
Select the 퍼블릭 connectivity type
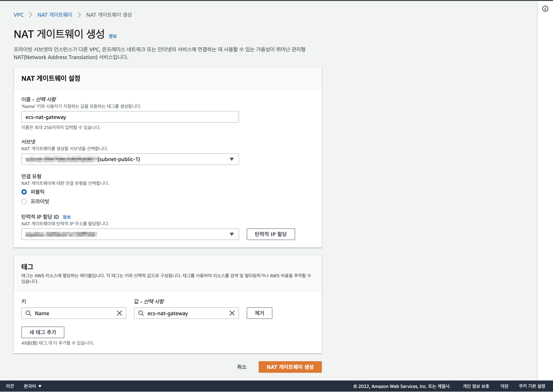[x=24, y=192]
